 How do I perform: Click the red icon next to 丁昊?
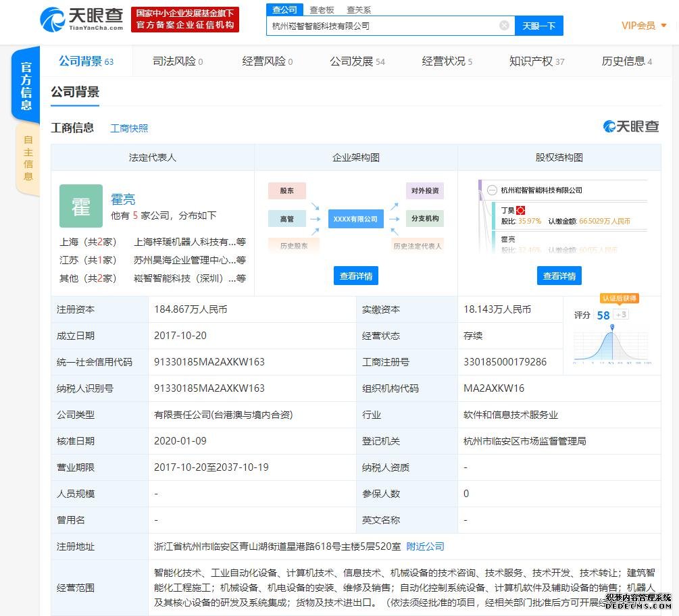[520, 210]
